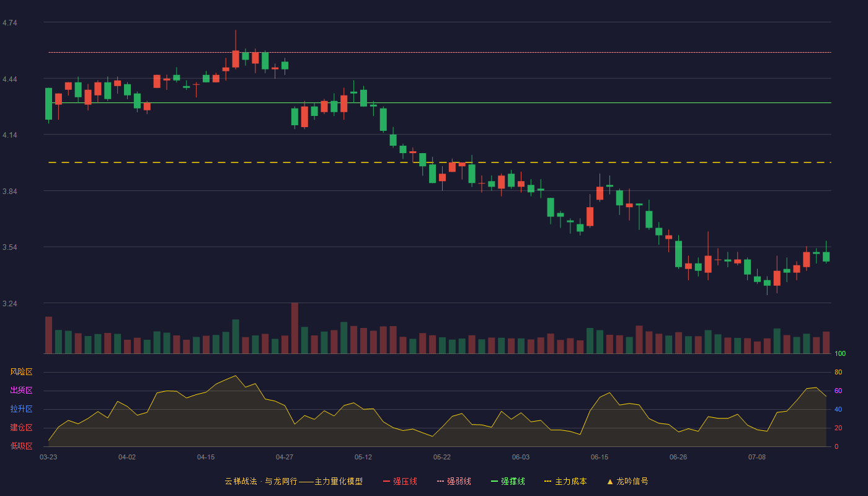
Task: Click the 4.74 price axis label
Action: (9, 23)
